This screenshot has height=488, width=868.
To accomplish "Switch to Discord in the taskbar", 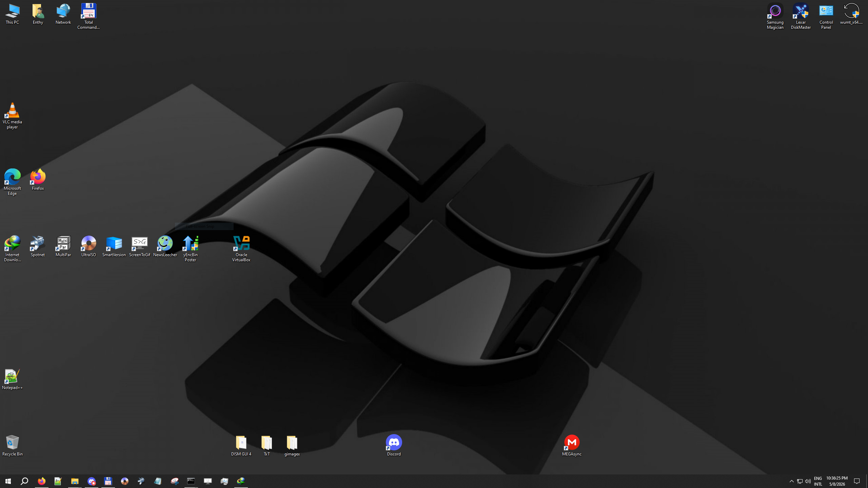I will tap(92, 481).
